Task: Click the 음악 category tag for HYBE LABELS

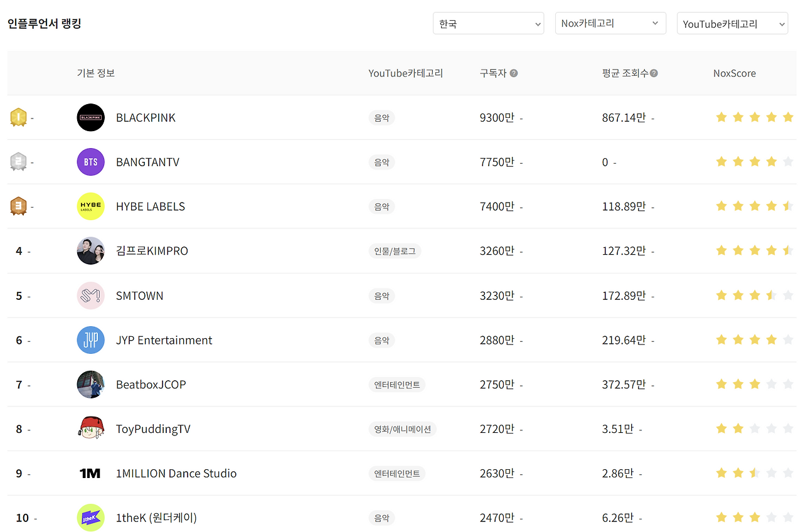Action: tap(381, 206)
